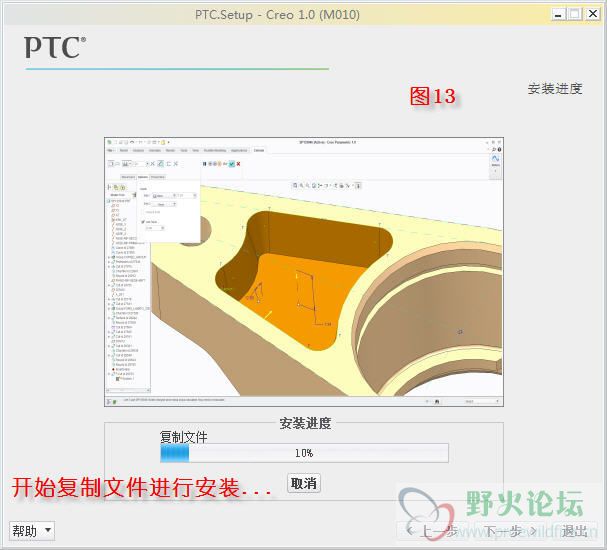Click the 上一步 previous step button
Viewport: 607px width, 550px height.
coord(433,531)
